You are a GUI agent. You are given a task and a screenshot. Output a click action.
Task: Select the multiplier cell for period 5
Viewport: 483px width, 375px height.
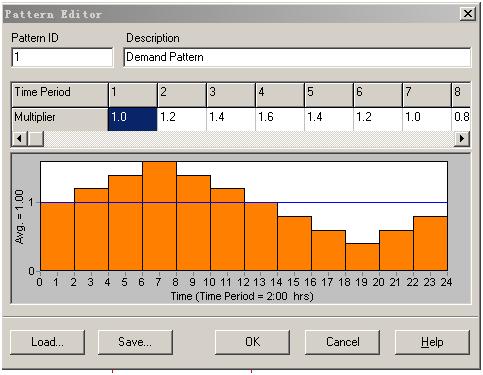tap(329, 119)
